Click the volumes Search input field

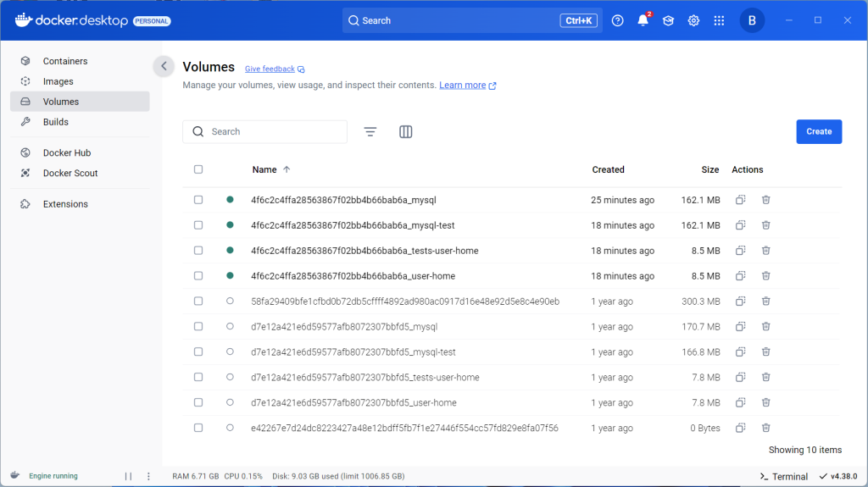pos(271,131)
